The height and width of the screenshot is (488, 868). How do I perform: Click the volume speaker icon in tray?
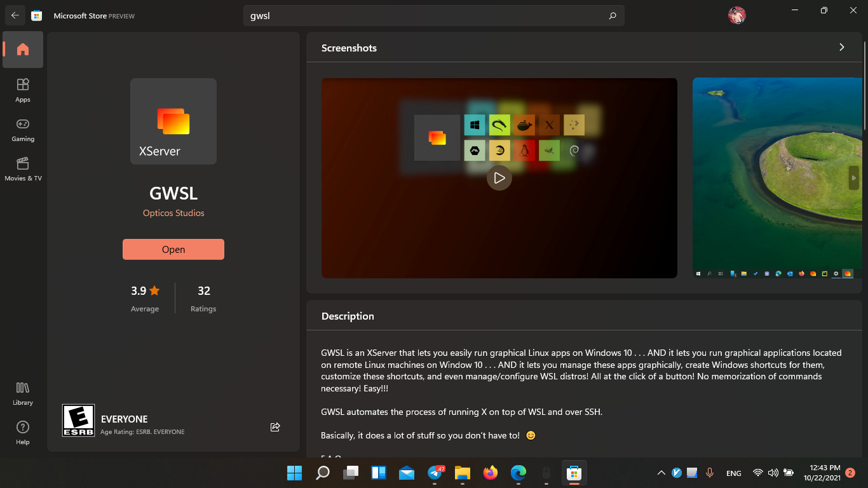tap(773, 473)
